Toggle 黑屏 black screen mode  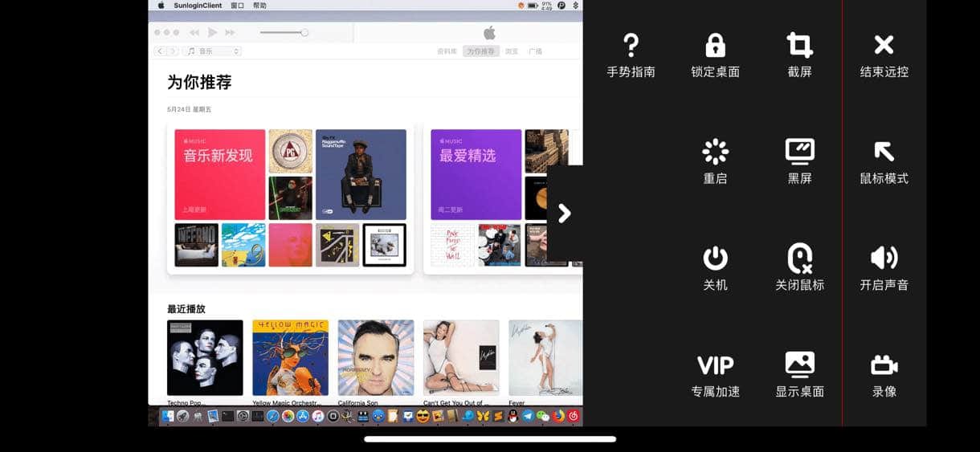pos(799,161)
